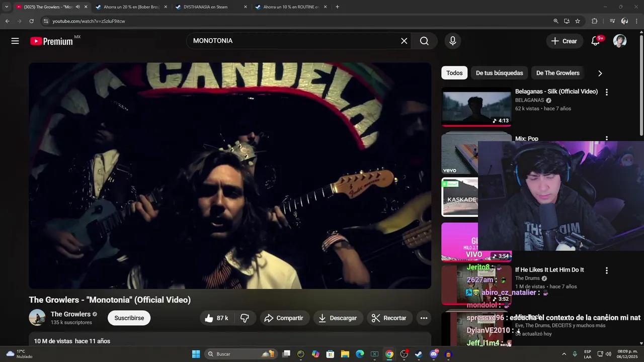Open Belaganas - Silk video thumbnail
Image resolution: width=644 pixels, height=362 pixels.
pos(476,107)
